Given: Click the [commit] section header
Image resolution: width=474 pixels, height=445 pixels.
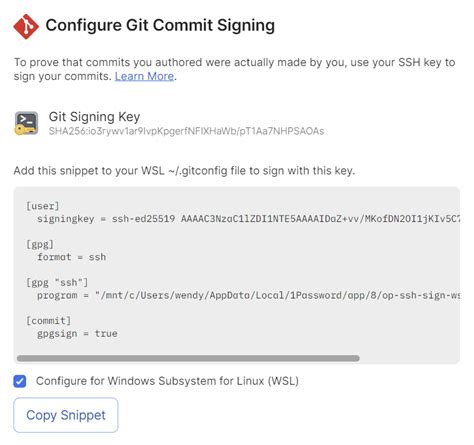Looking at the screenshot, I should (x=49, y=321).
